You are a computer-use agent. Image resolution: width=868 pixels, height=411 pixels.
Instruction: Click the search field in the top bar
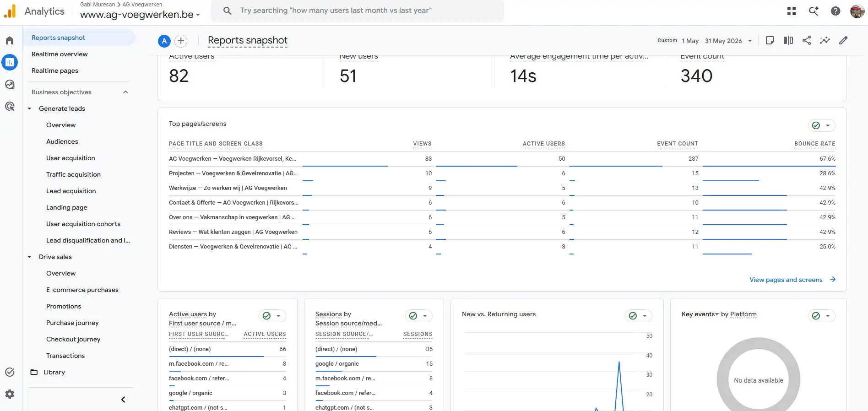[358, 11]
